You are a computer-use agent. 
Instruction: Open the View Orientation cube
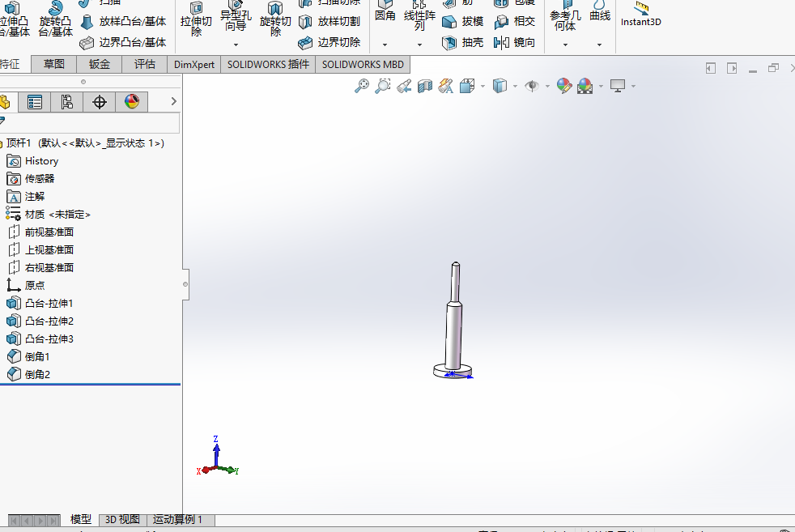click(467, 86)
